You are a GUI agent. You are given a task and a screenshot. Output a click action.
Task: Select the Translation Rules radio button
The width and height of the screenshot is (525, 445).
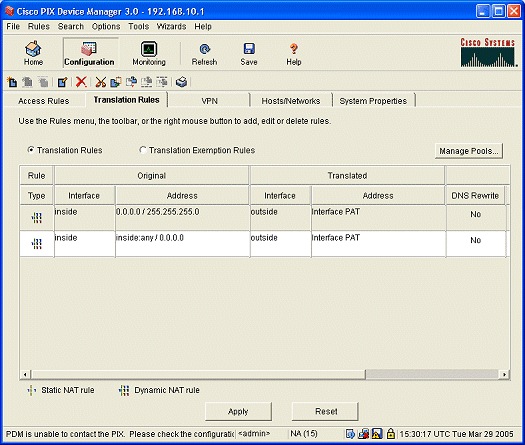(x=30, y=150)
